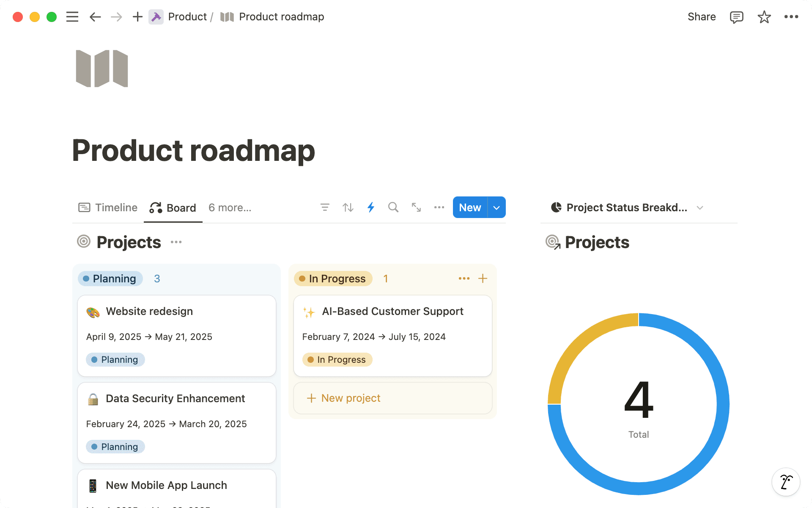812x508 pixels.
Task: Click the Share button
Action: pyautogui.click(x=701, y=17)
